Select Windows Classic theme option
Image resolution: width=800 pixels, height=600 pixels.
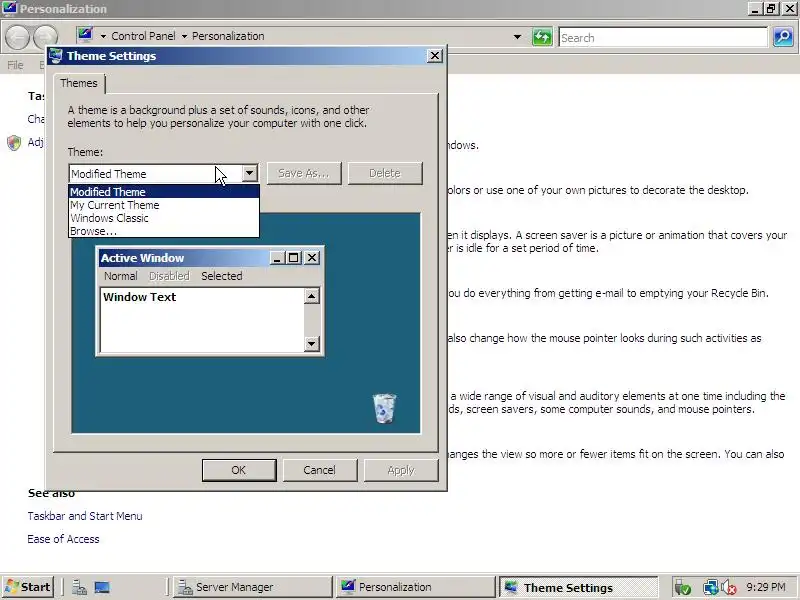click(164, 218)
